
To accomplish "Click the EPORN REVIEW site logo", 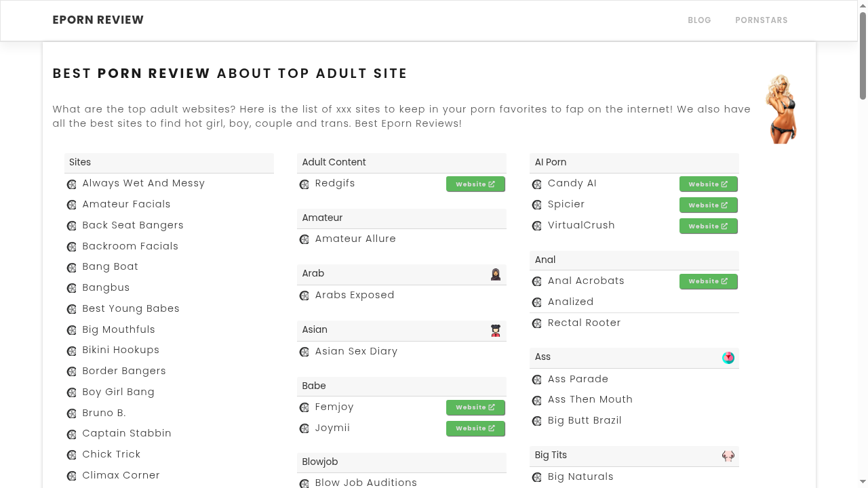I will [98, 20].
